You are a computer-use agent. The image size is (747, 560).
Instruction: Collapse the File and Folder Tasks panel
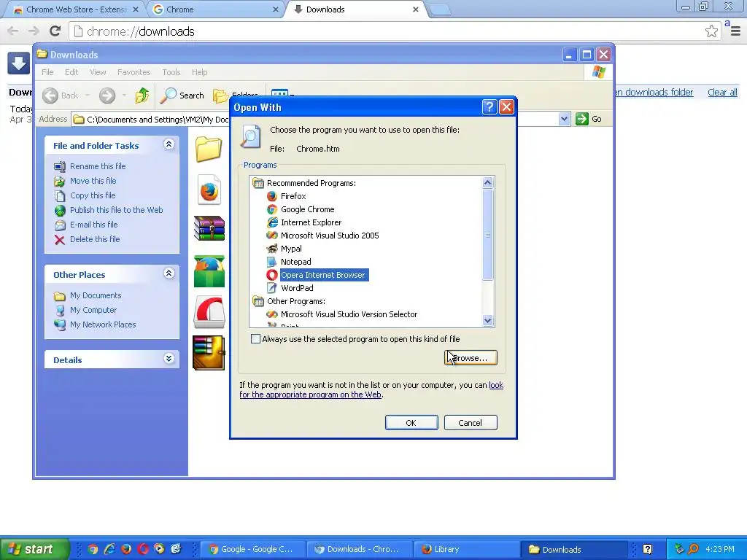(169, 144)
